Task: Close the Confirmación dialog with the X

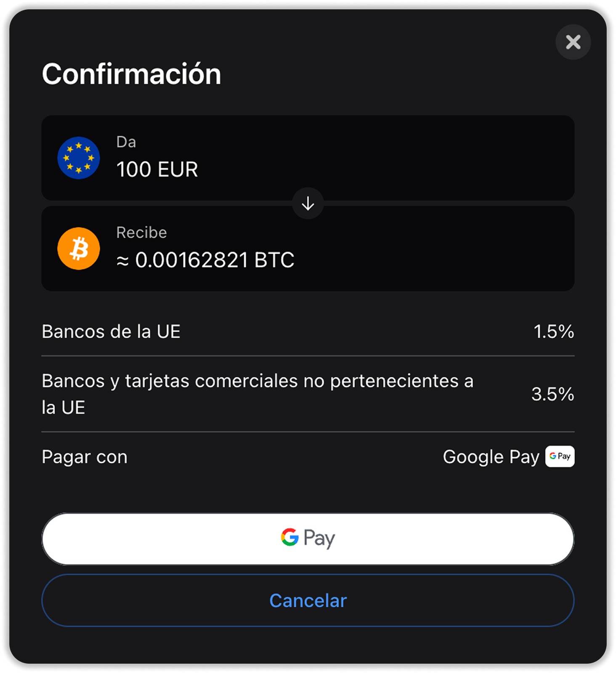Action: coord(573,42)
